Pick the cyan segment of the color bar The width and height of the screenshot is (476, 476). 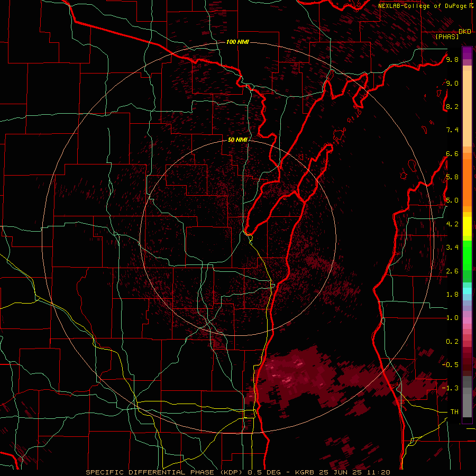(467, 291)
